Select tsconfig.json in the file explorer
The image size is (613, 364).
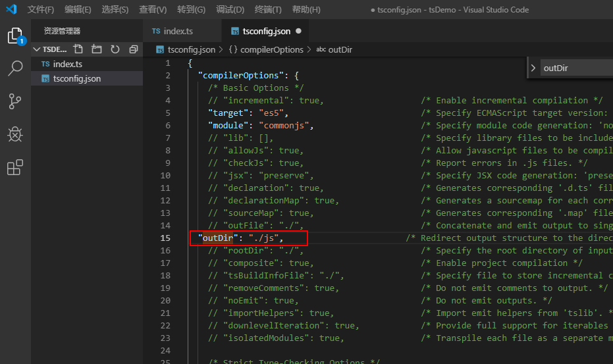point(87,78)
